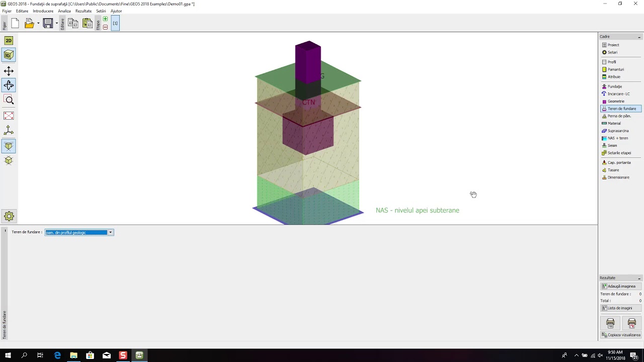Remove a construction stage with red minus

click(x=105, y=27)
